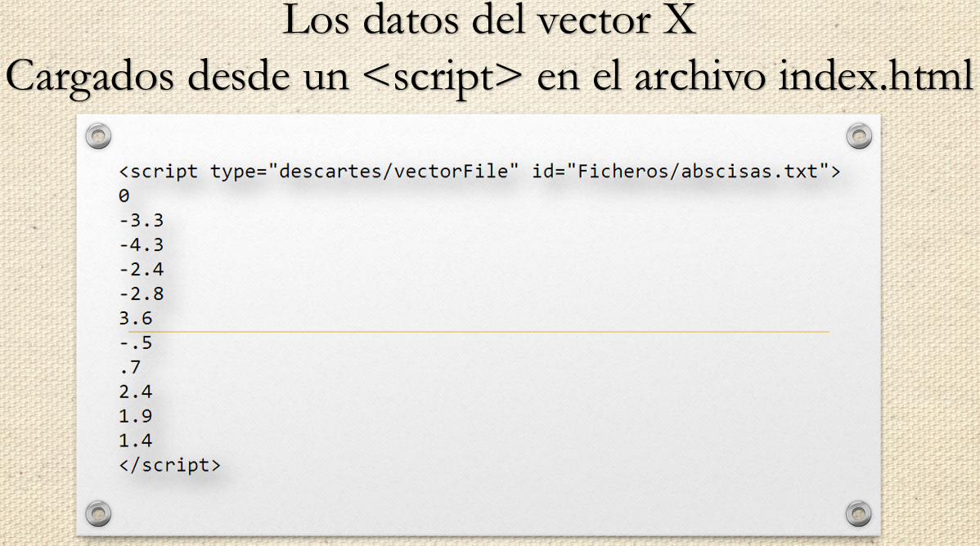Click the value '-3.3'
Image resolution: width=980 pixels, height=546 pixels.
(142, 220)
